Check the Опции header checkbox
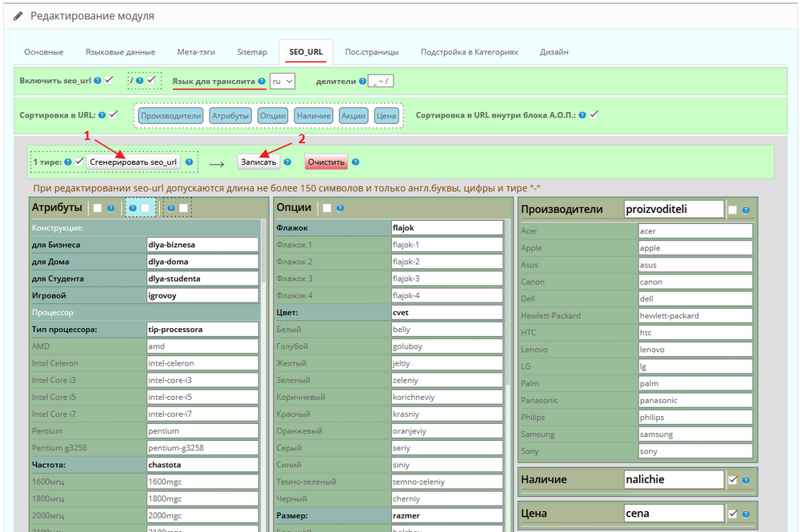 coord(327,208)
